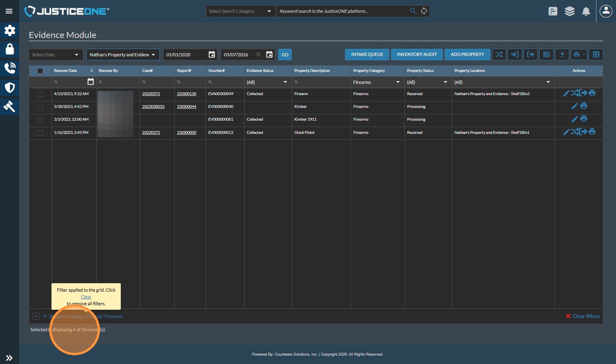The width and height of the screenshot is (616, 364).
Task: Open the hamburger navigation menu
Action: click(9, 11)
